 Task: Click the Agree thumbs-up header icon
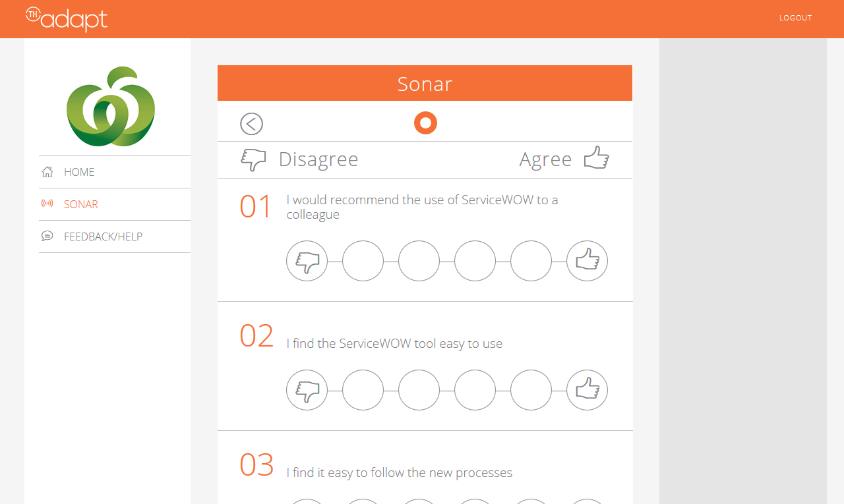coord(597,158)
